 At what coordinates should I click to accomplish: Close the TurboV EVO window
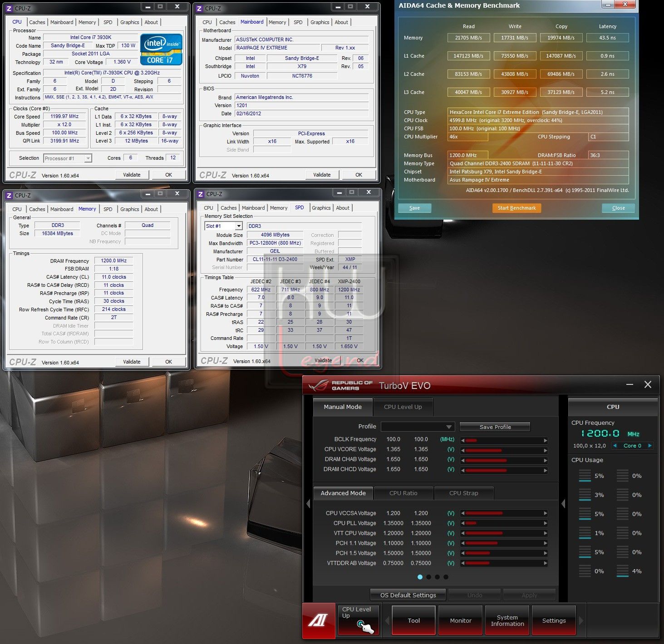648,384
